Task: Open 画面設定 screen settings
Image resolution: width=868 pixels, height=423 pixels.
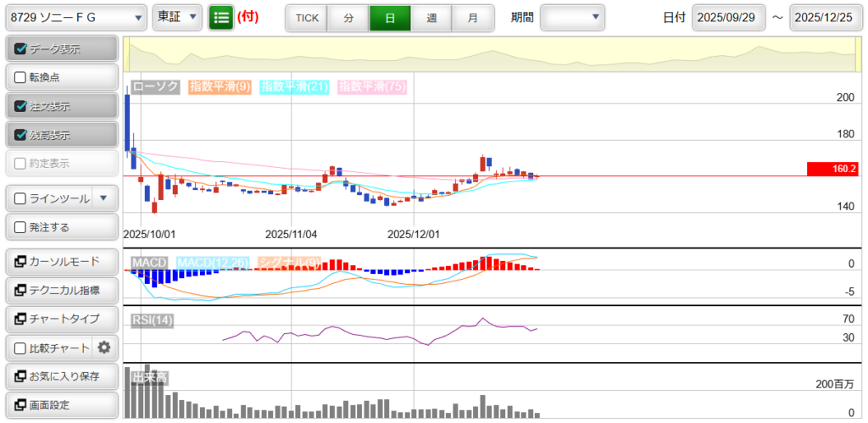Action: [61, 404]
